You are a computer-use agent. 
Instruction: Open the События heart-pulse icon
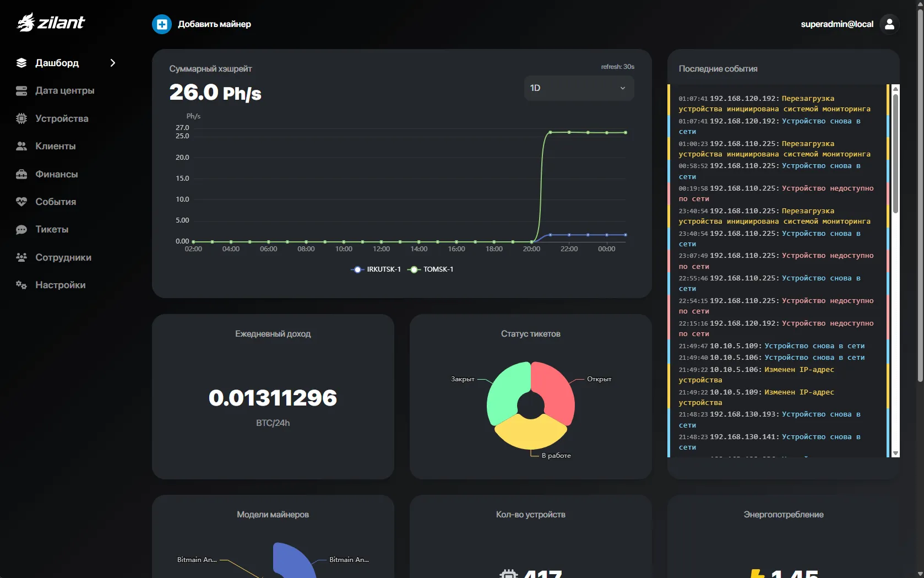[x=21, y=202]
